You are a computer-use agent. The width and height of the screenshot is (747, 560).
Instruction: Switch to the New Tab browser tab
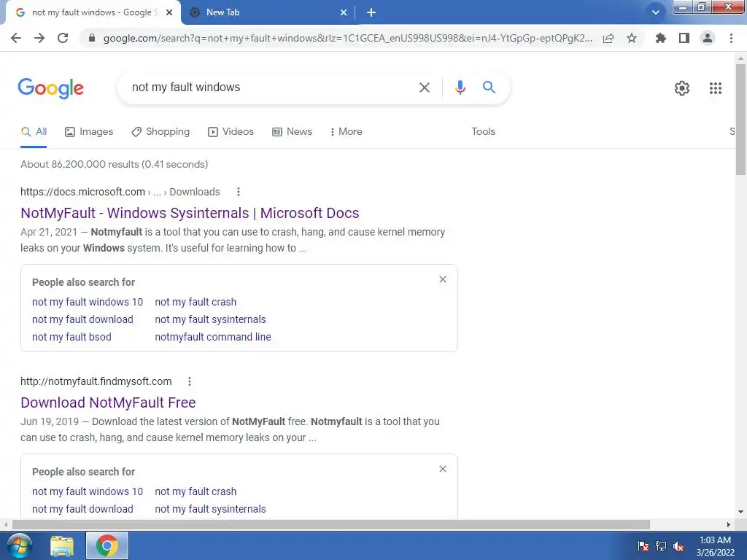(270, 13)
